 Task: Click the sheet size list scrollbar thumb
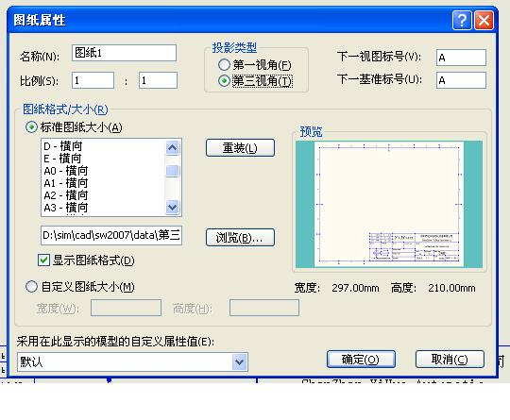click(172, 171)
